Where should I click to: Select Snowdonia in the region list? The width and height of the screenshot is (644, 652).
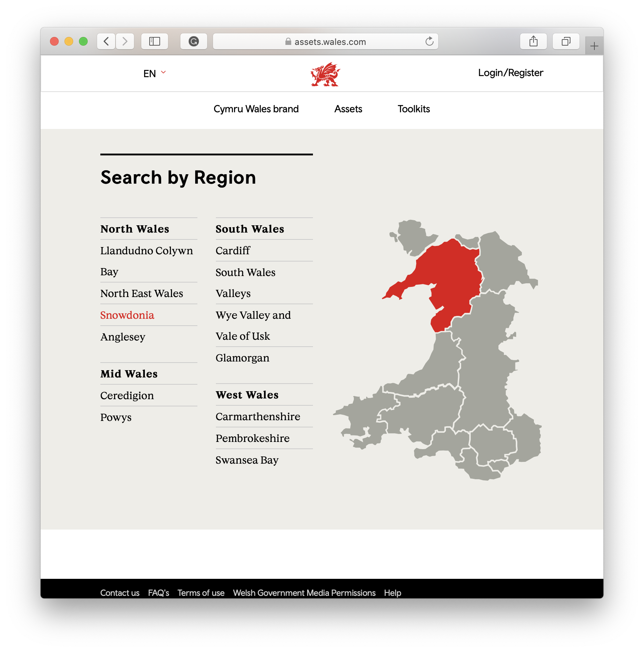[127, 315]
